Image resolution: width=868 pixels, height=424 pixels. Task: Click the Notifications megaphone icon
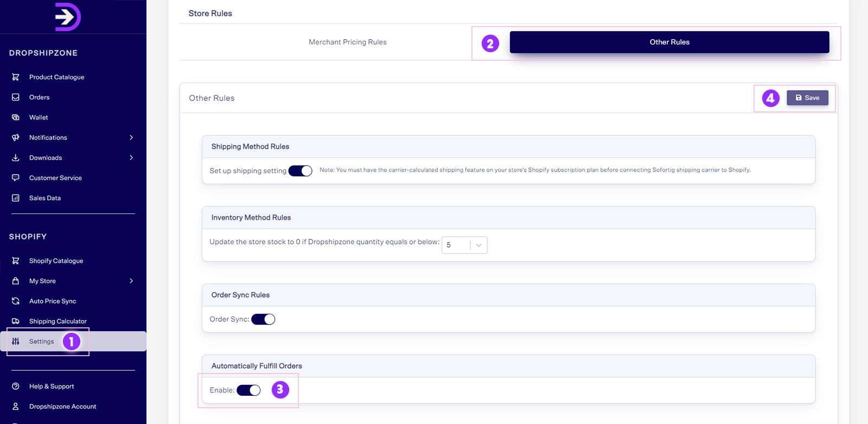point(16,137)
